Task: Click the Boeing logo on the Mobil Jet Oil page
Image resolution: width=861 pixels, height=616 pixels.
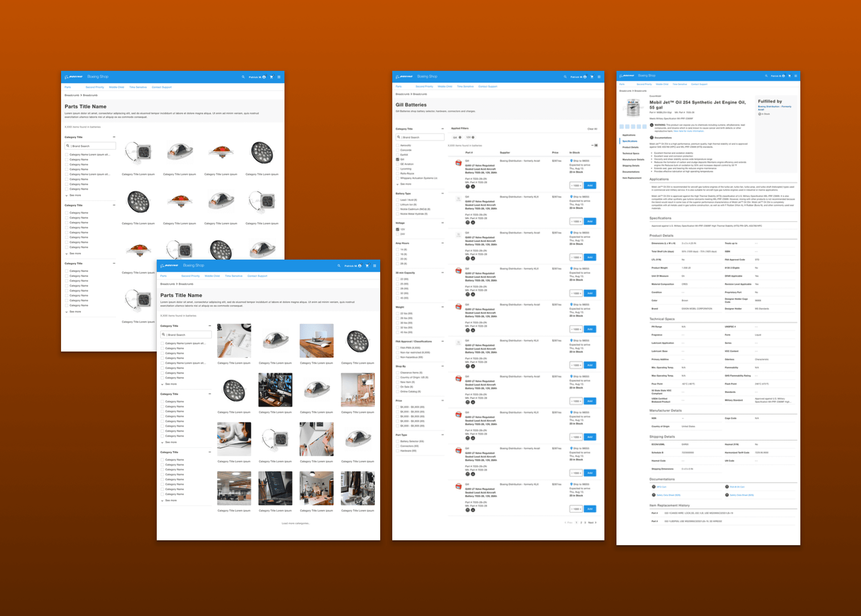Action: [x=628, y=76]
